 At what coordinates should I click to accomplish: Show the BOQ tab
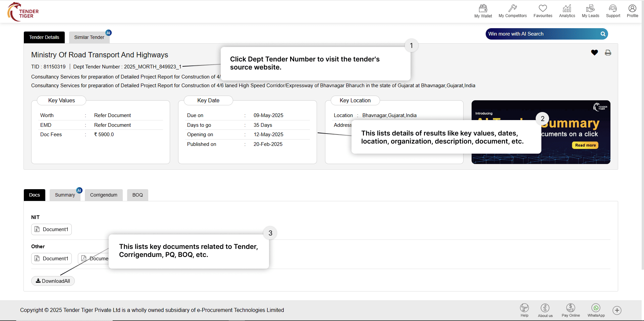[x=138, y=195]
